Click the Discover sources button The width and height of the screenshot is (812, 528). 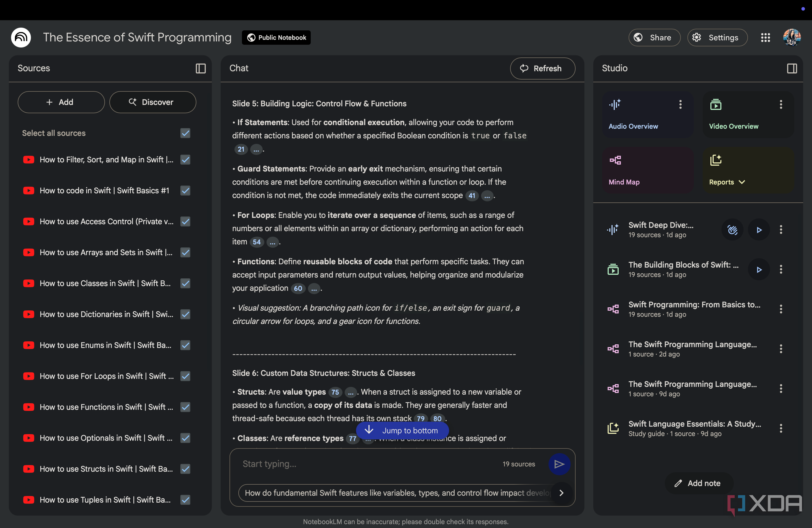pyautogui.click(x=152, y=102)
